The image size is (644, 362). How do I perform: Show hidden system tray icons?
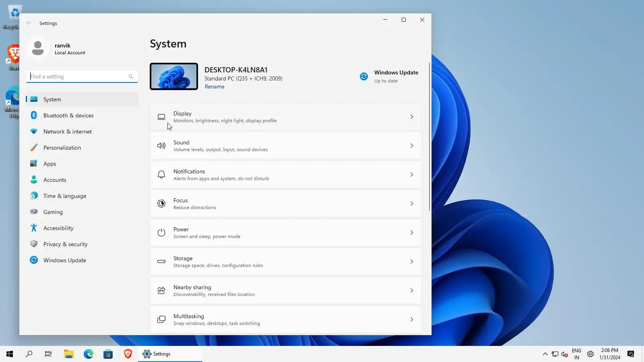545,354
